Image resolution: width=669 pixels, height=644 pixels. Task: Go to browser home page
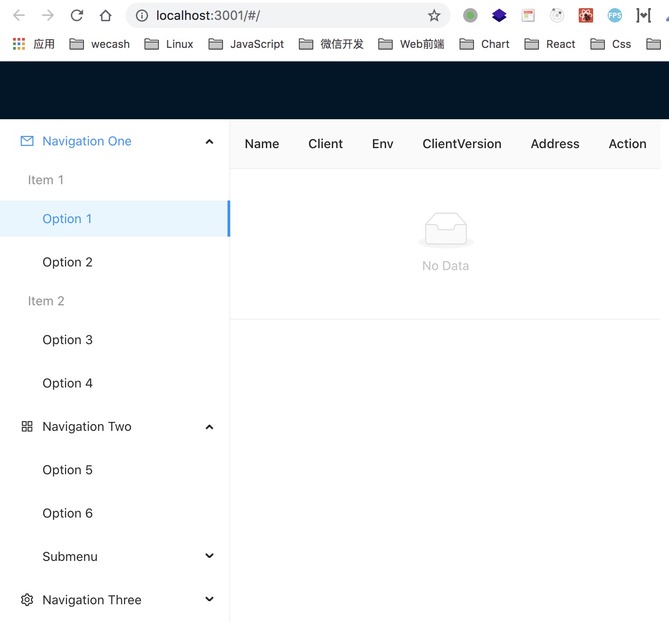coord(106,16)
